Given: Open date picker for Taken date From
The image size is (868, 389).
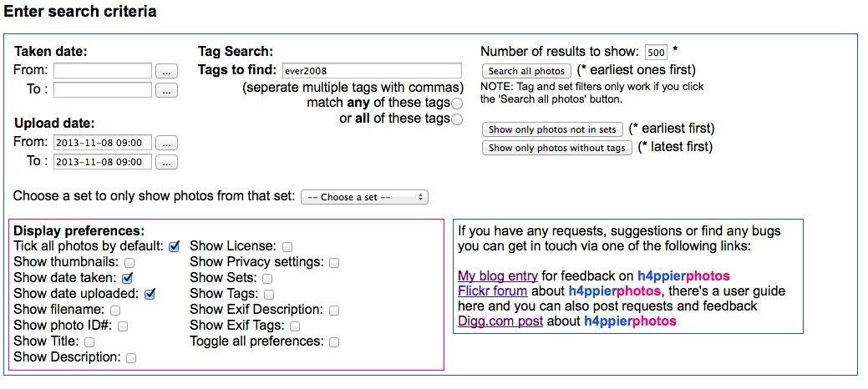Looking at the screenshot, I should [167, 71].
